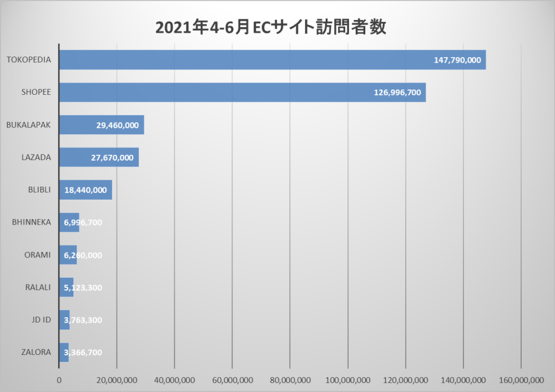Click the 160,000,000 axis tick label
Screen dimensions: 555x392
[521, 380]
